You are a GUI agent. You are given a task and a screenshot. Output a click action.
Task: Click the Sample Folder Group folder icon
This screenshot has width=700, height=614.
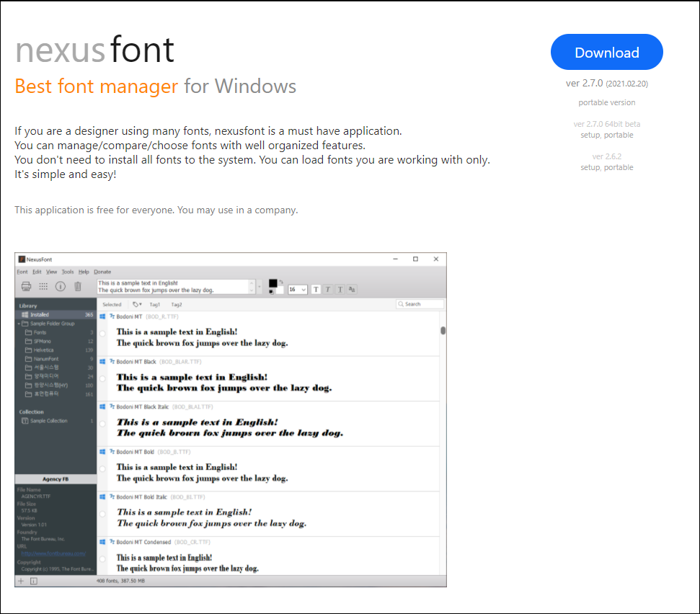(x=25, y=324)
